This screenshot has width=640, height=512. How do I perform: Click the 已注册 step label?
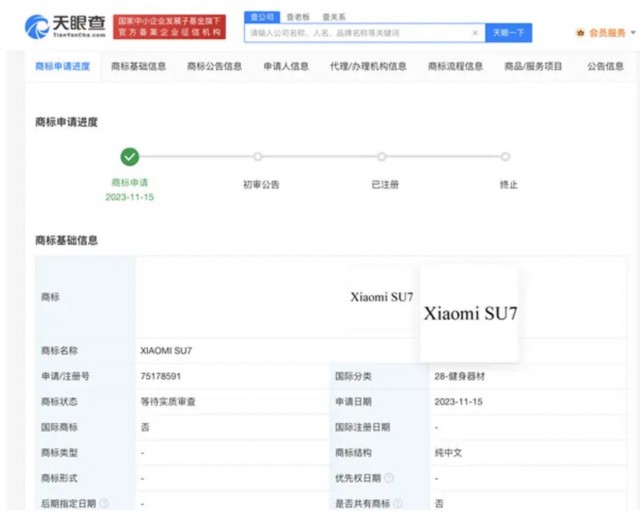click(x=385, y=185)
